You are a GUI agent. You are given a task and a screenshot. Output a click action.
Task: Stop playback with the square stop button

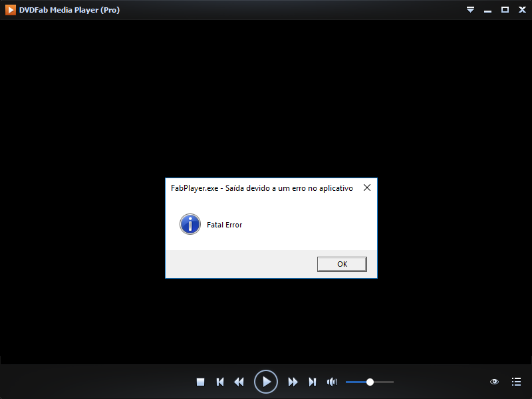point(201,382)
